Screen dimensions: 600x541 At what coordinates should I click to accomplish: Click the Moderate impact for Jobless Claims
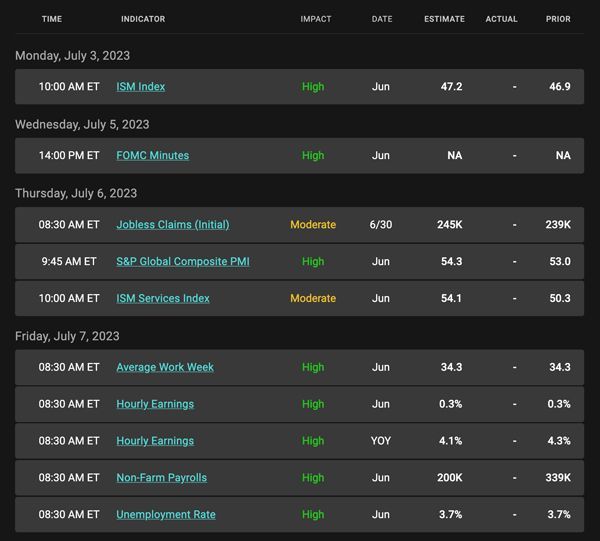pyautogui.click(x=313, y=225)
